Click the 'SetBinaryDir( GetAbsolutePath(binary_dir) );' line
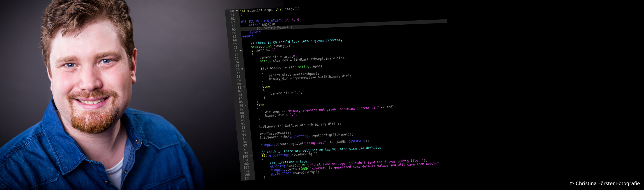 point(300,125)
